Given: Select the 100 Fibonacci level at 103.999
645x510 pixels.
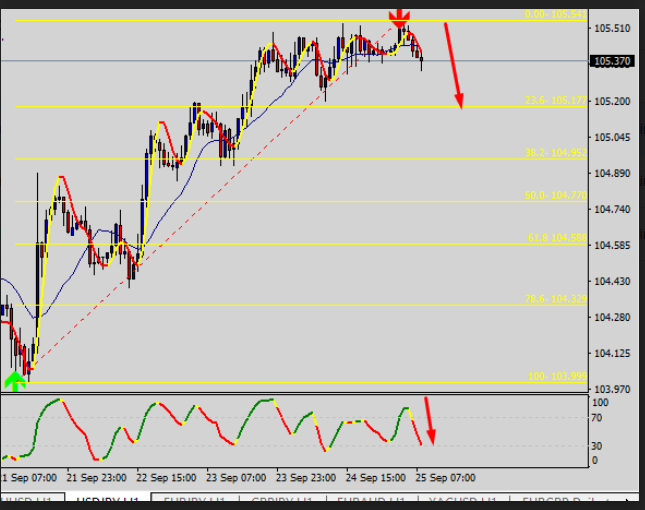Looking at the screenshot, I should click(x=557, y=376).
